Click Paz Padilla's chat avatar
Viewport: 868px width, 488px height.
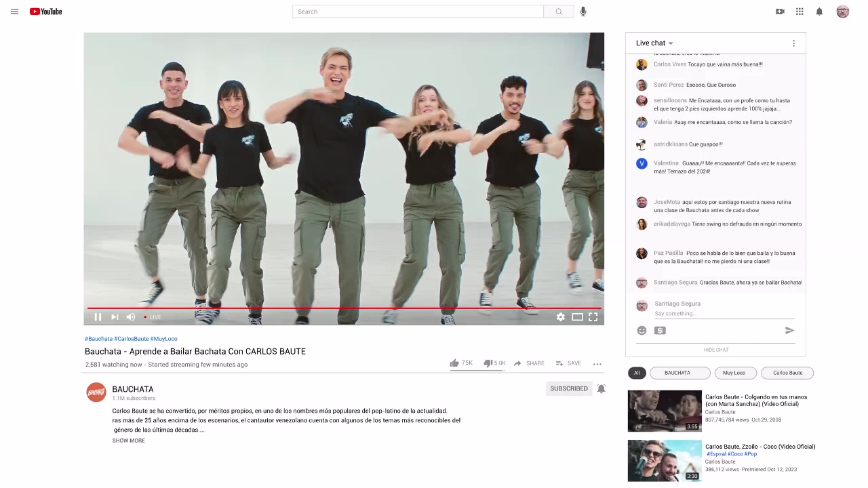(642, 253)
